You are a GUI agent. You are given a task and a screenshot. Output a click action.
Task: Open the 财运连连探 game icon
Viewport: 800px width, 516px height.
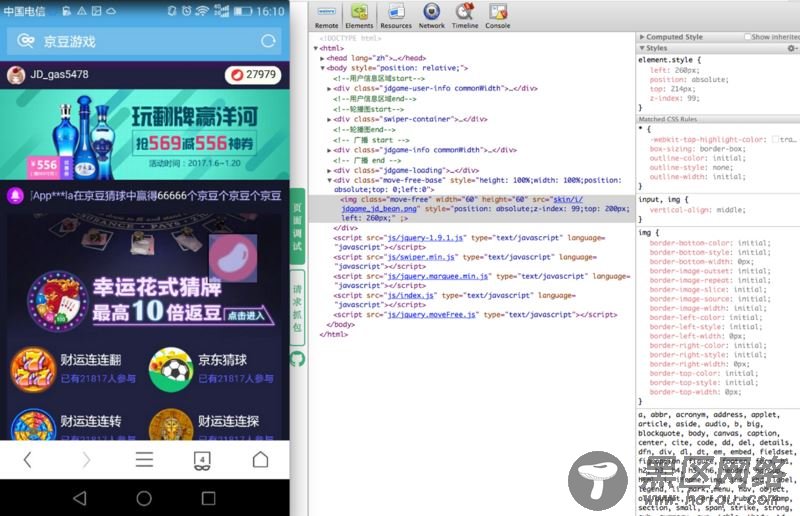click(171, 425)
